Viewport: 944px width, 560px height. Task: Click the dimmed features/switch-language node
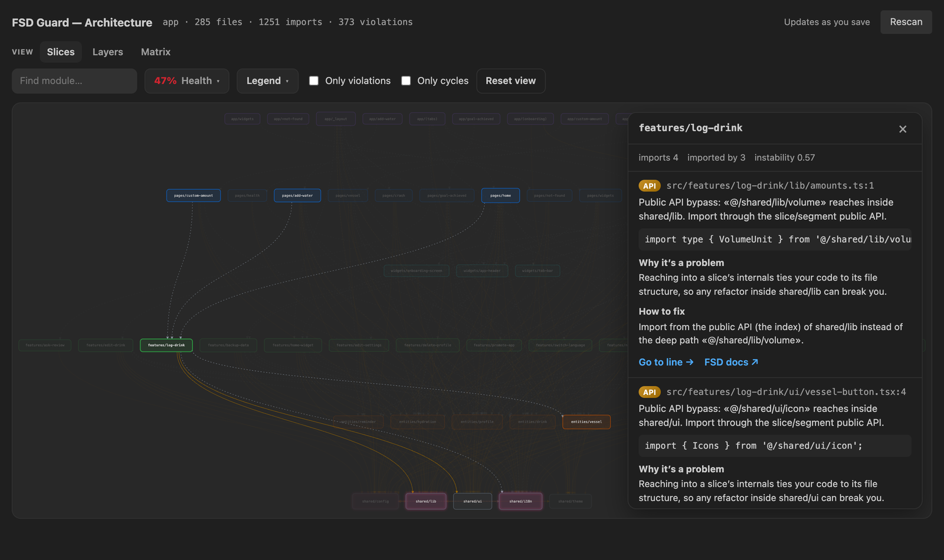pyautogui.click(x=560, y=345)
